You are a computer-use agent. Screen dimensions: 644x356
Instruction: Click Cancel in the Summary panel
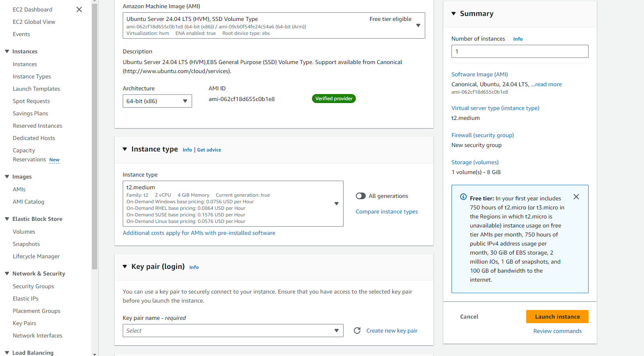(469, 317)
